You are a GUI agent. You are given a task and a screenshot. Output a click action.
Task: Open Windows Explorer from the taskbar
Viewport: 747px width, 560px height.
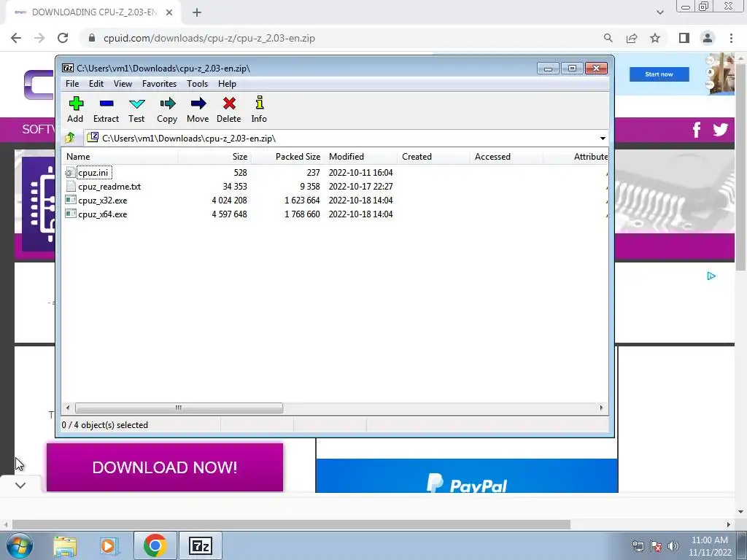65,545
